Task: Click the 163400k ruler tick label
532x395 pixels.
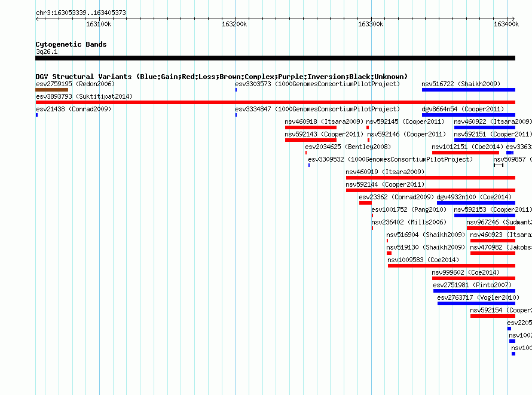Action: [x=506, y=24]
